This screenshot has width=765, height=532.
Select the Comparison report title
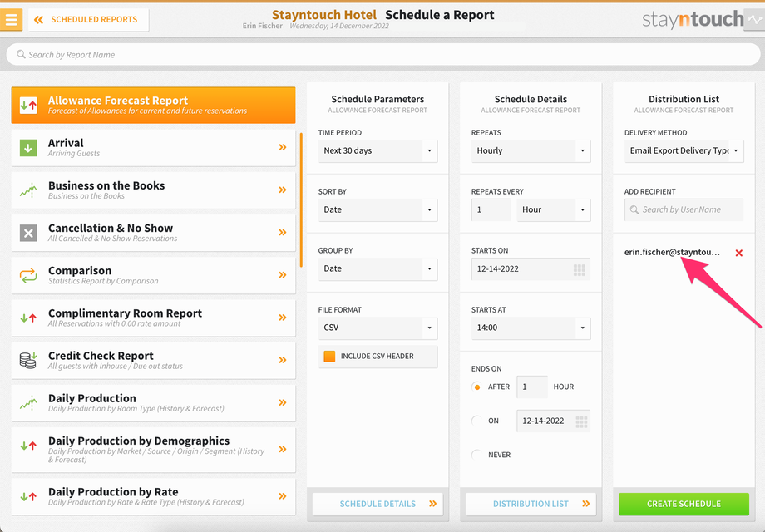click(80, 271)
